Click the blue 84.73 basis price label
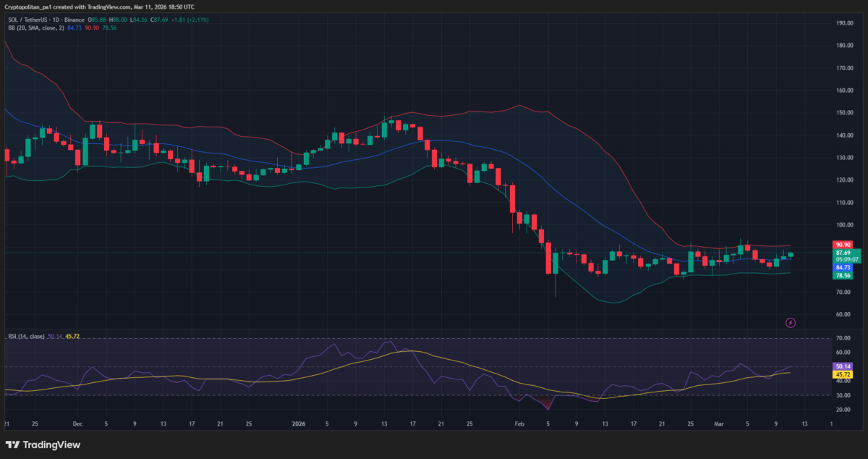 tap(842, 267)
